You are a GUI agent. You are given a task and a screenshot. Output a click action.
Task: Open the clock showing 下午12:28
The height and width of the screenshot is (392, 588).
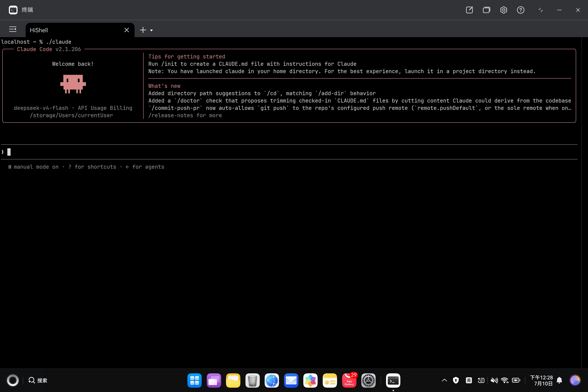point(541,381)
